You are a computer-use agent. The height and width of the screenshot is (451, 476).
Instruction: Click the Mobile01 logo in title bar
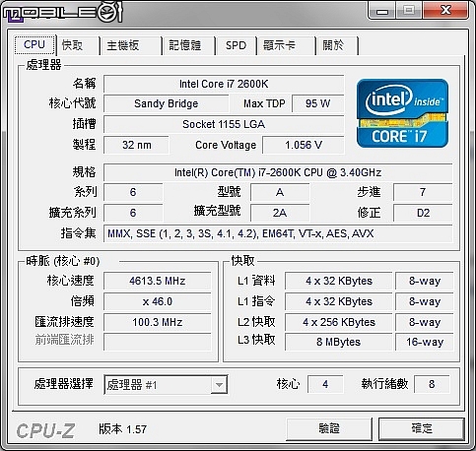click(62, 13)
